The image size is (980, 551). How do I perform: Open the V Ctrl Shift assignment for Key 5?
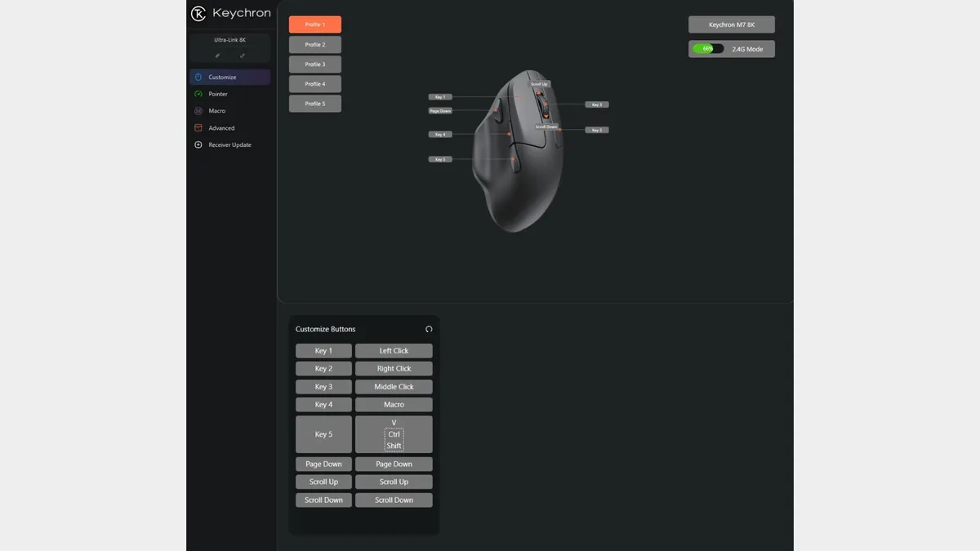pyautogui.click(x=394, y=434)
